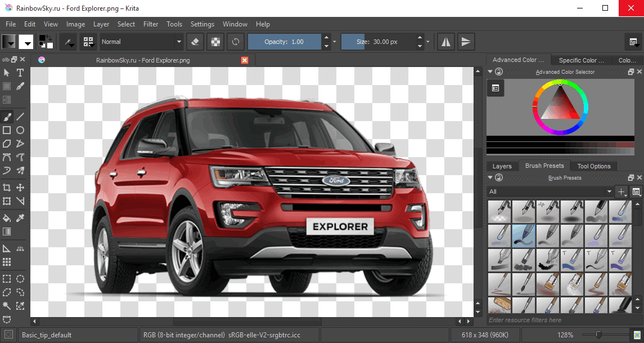Select the Text tool
644x343 pixels.
[20, 73]
